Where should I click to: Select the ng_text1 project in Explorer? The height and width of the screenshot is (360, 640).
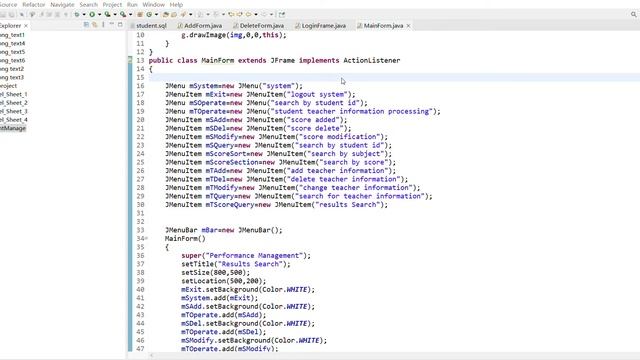pyautogui.click(x=12, y=35)
